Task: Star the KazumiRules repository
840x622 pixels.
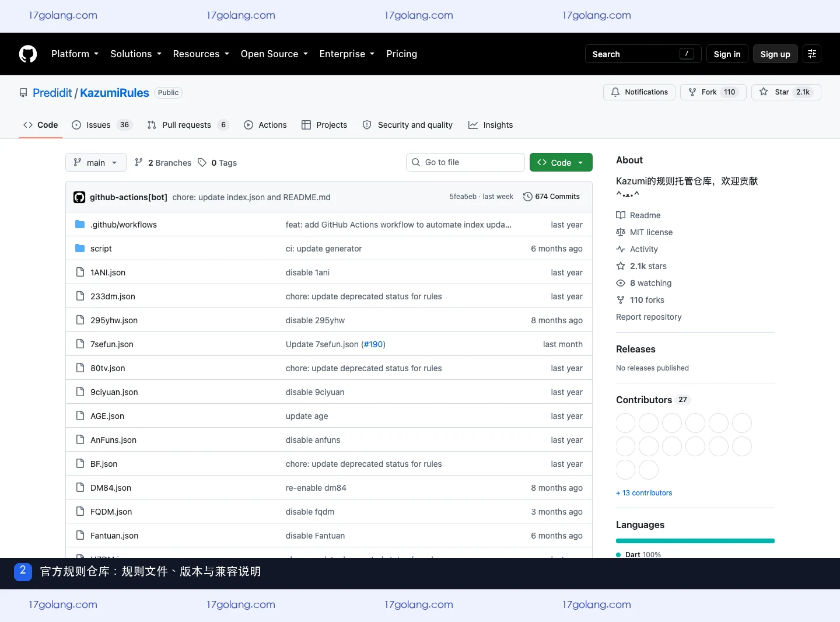Action: click(x=786, y=92)
